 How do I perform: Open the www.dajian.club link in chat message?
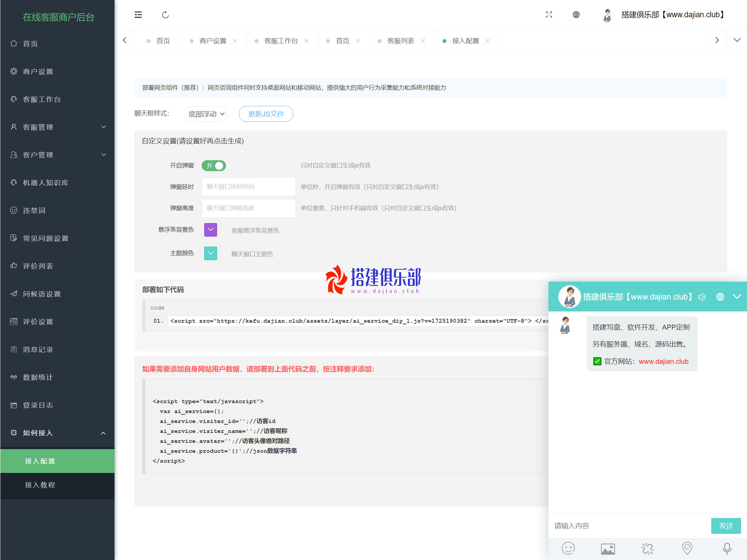tap(663, 361)
